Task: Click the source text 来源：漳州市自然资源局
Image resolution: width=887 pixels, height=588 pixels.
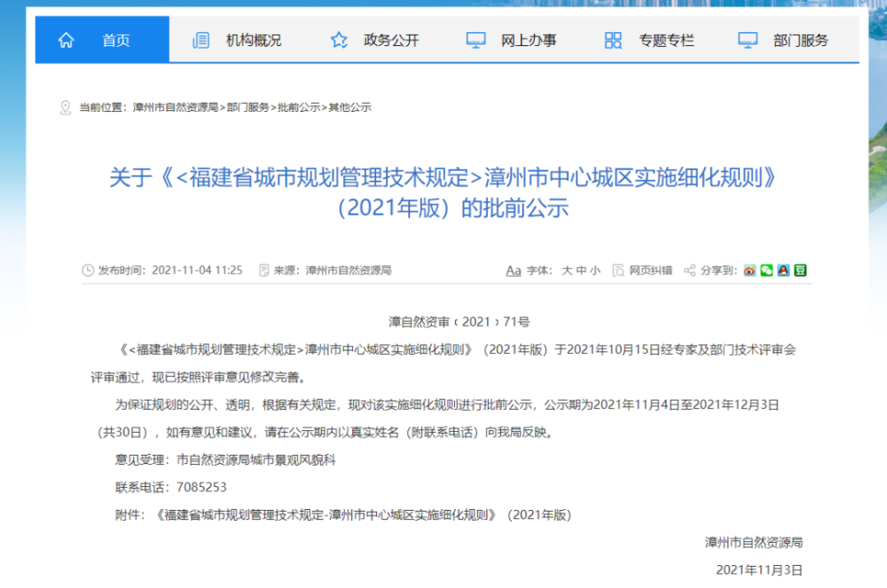Action: click(332, 270)
